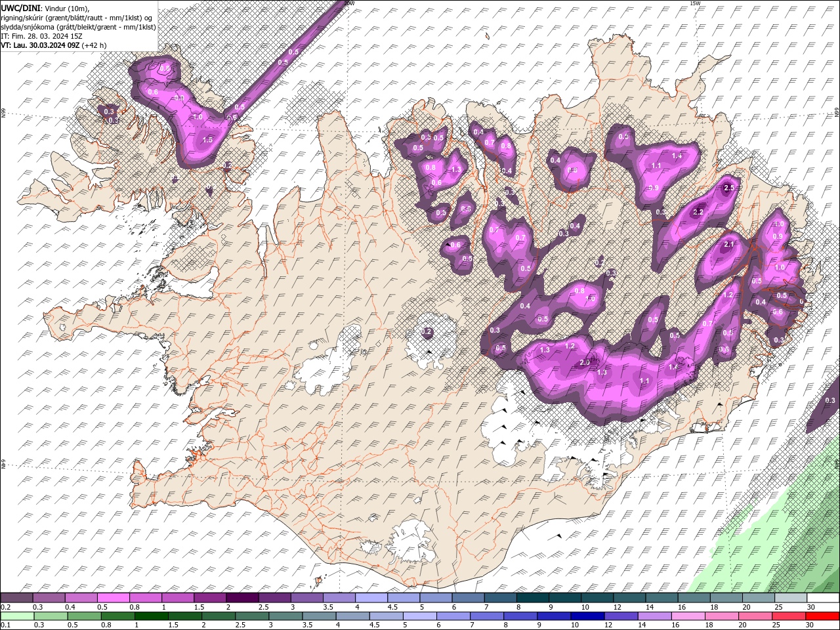Viewport: 840px width, 630px height.
Task: Click the '2.5' snowfall value on the map
Action: (x=728, y=188)
